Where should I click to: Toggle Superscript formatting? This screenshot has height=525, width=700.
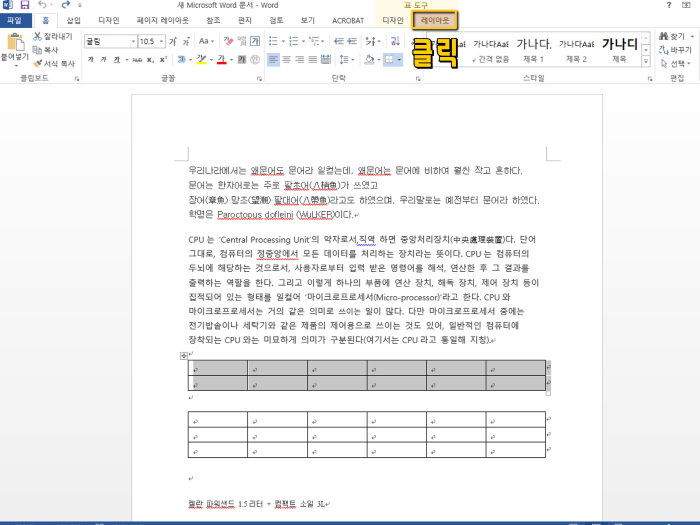tap(163, 59)
